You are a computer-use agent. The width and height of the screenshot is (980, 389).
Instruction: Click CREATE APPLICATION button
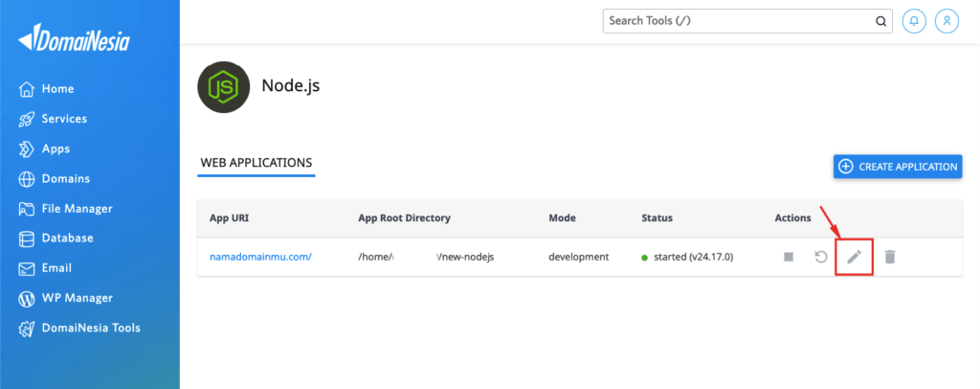pyautogui.click(x=898, y=167)
